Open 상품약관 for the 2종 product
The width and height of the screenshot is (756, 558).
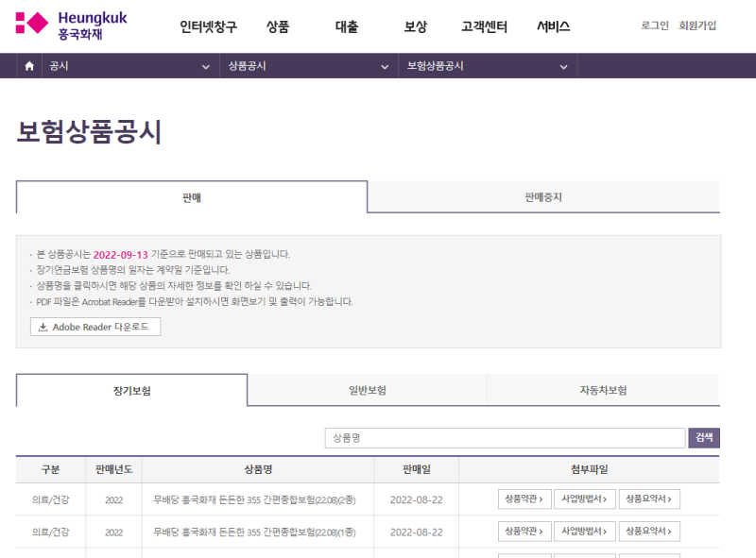pos(524,499)
